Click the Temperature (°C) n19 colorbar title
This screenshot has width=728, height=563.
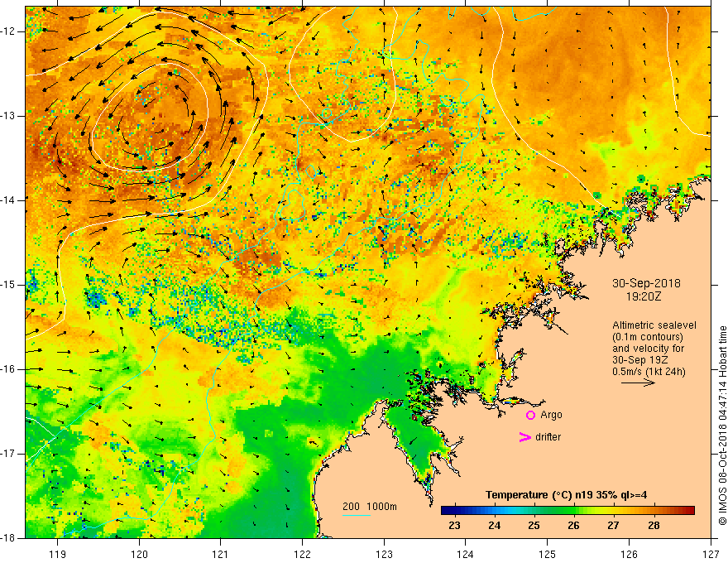[x=566, y=495]
